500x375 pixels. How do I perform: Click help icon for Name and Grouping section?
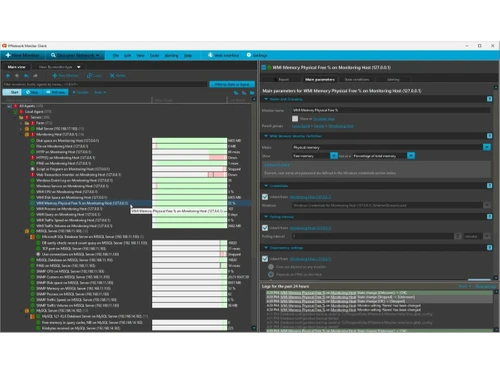tap(489, 99)
